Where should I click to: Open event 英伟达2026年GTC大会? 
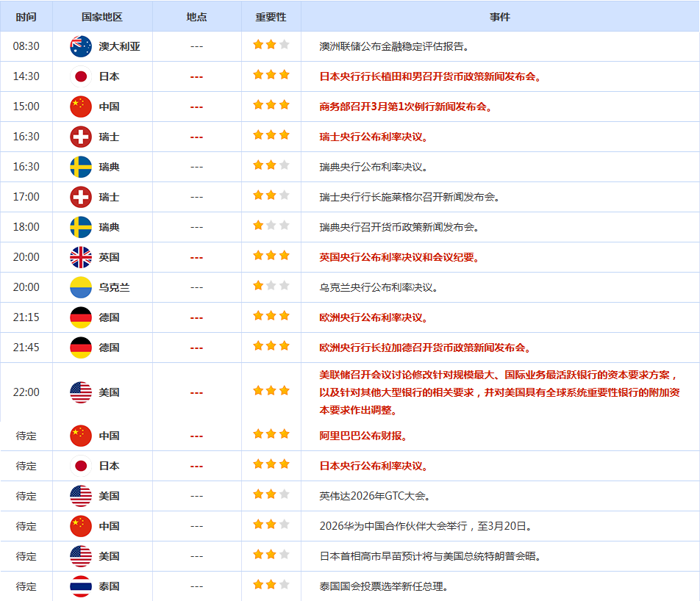coord(374,496)
